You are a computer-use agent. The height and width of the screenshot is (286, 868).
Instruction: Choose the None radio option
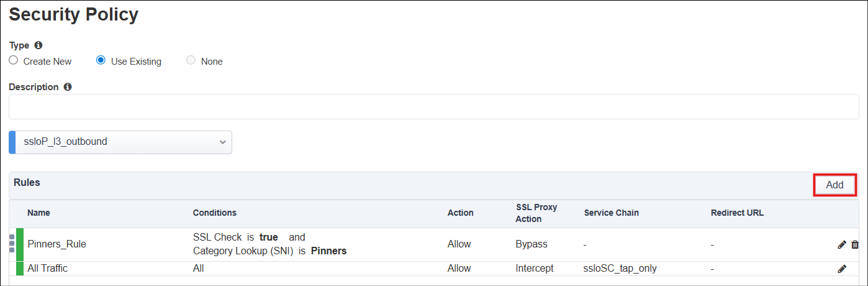tap(191, 60)
